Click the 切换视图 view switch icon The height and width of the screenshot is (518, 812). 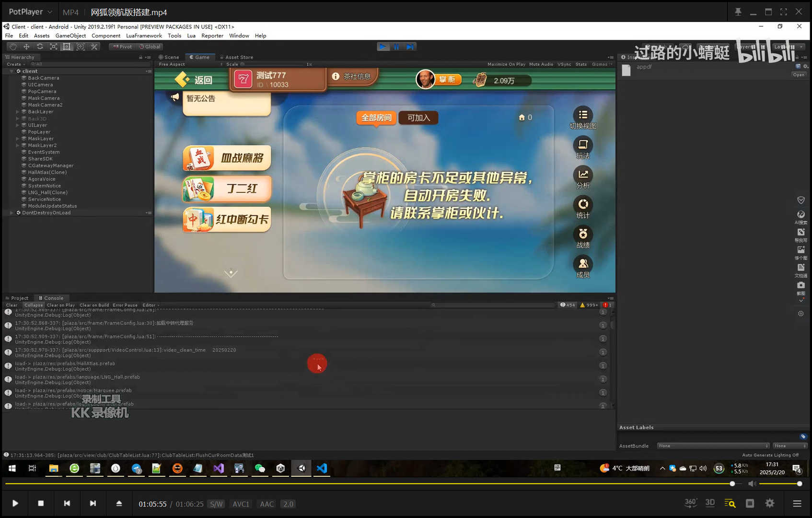[583, 115]
